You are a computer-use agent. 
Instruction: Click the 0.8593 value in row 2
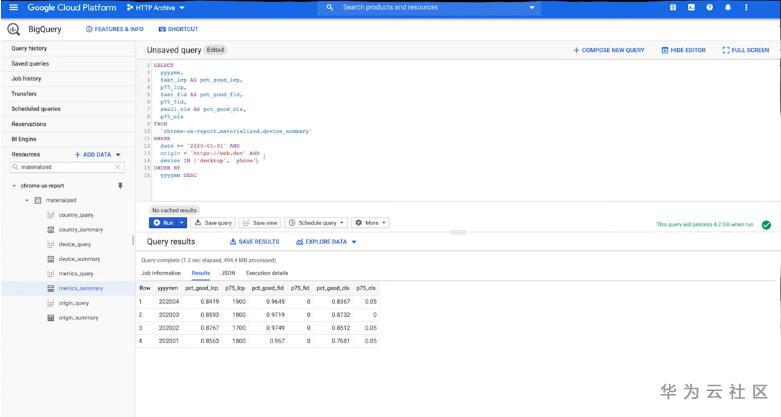click(210, 315)
